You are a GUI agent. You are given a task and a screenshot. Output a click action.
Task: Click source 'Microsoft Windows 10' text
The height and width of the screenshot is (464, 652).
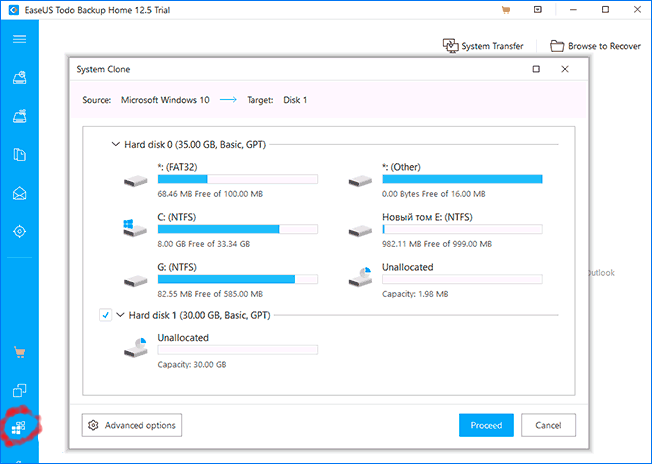pos(165,100)
